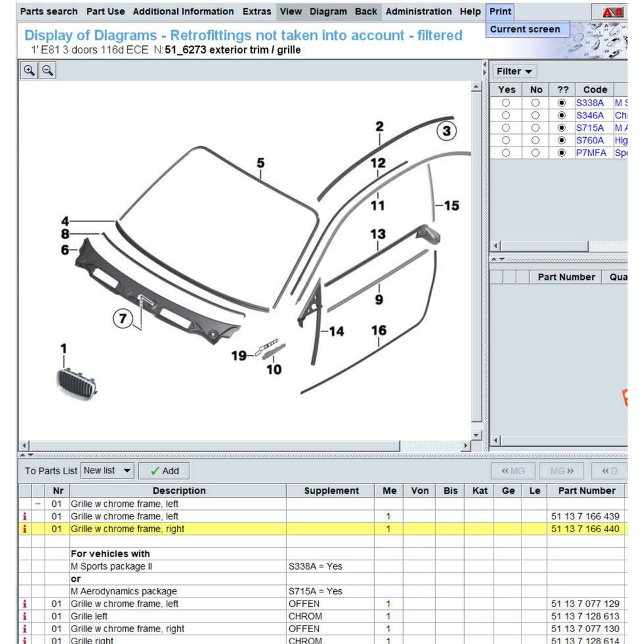Open the Extras menu
Screen dimensions: 644x644
pos(257,11)
